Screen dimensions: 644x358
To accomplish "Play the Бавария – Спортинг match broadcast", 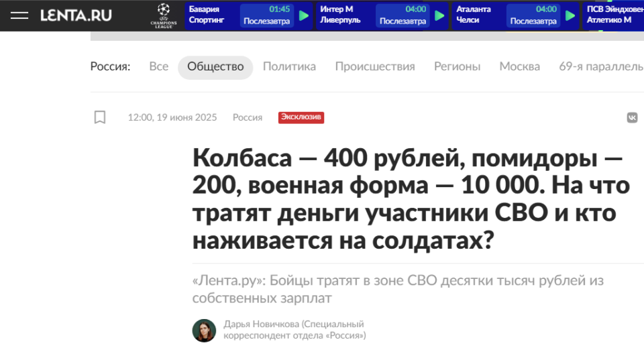I will pyautogui.click(x=303, y=15).
